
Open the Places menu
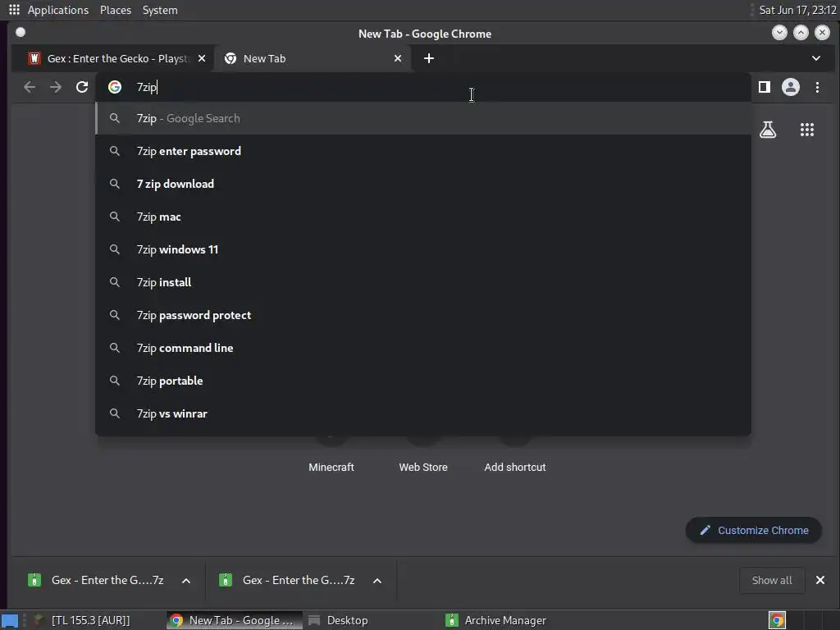click(116, 10)
